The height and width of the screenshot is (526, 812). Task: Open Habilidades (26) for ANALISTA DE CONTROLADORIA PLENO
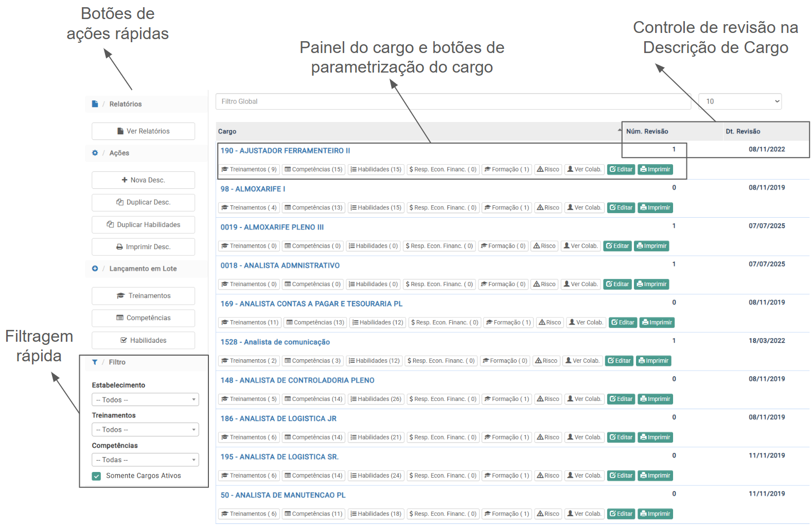[376, 399]
